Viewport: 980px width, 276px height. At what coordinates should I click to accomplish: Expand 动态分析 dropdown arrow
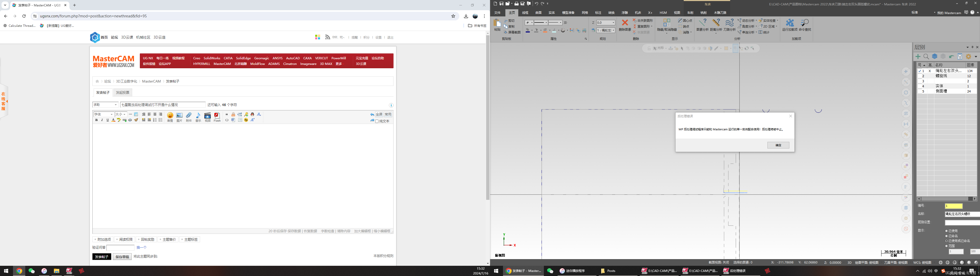(756, 21)
